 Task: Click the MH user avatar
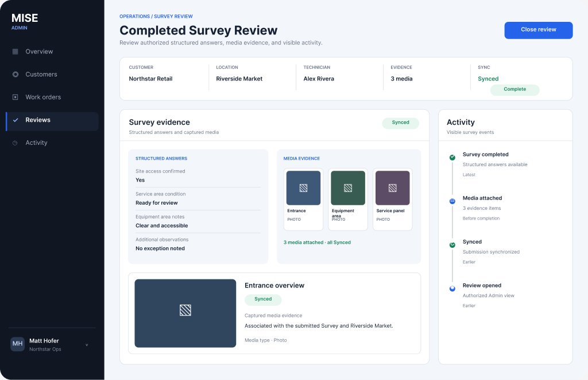[x=17, y=344]
